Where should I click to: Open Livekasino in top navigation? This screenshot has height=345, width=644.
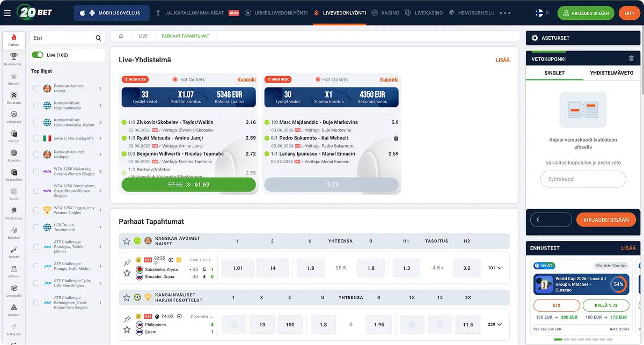[x=424, y=13]
